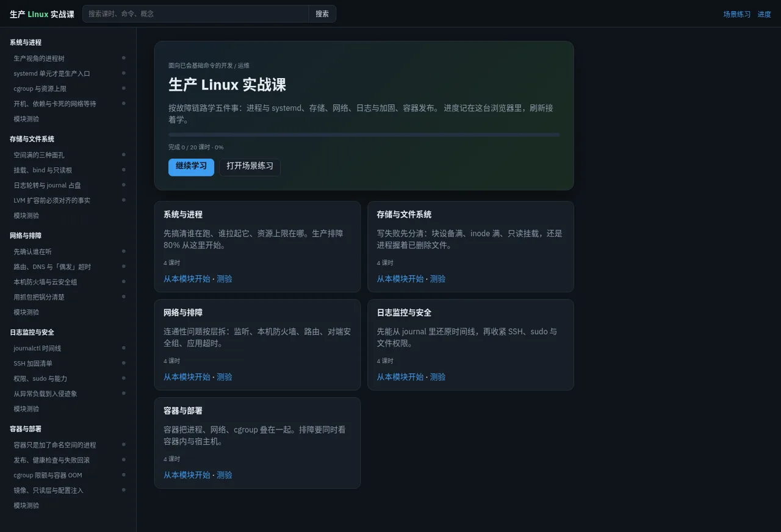The height and width of the screenshot is (532, 781).
Task: Click the sidebar heading 网络与排障
Action: [x=26, y=235]
